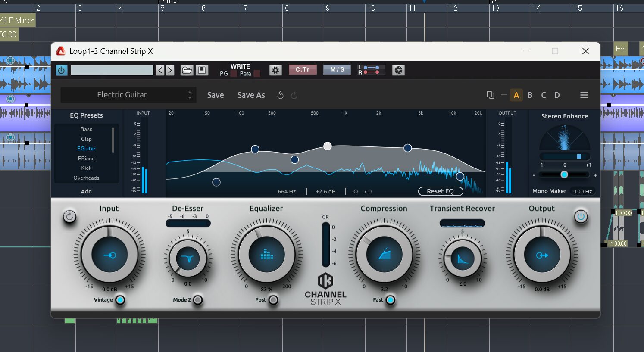This screenshot has height=352, width=644.
Task: Open plugin settings gear icon
Action: tap(275, 70)
